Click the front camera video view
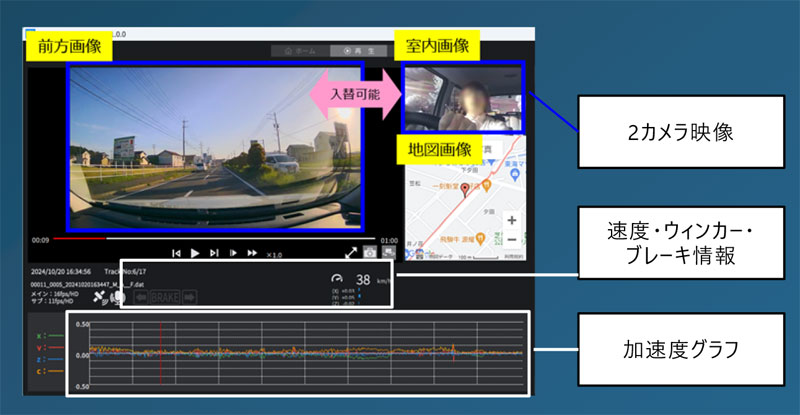The height and width of the screenshot is (415, 800). pos(214,147)
